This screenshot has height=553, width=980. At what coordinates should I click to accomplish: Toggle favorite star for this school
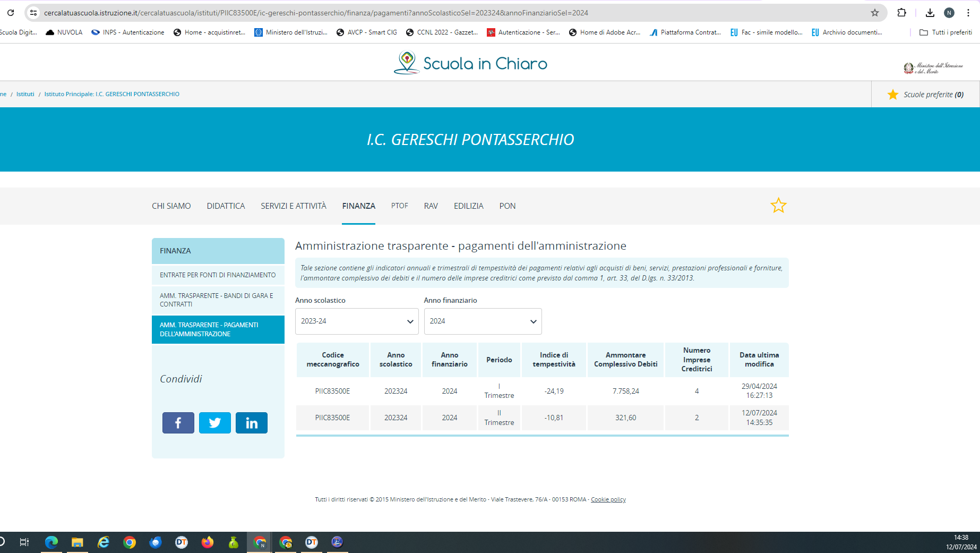[778, 206]
